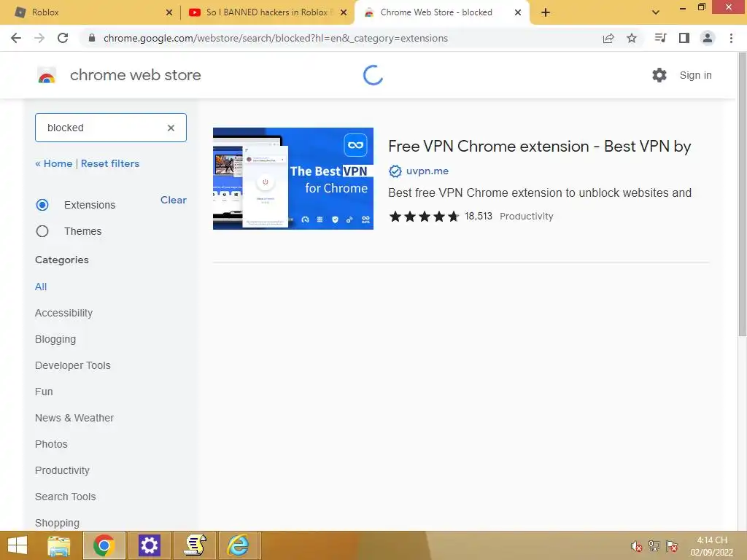Select the Extensions radio button
This screenshot has width=747, height=560.
click(42, 205)
